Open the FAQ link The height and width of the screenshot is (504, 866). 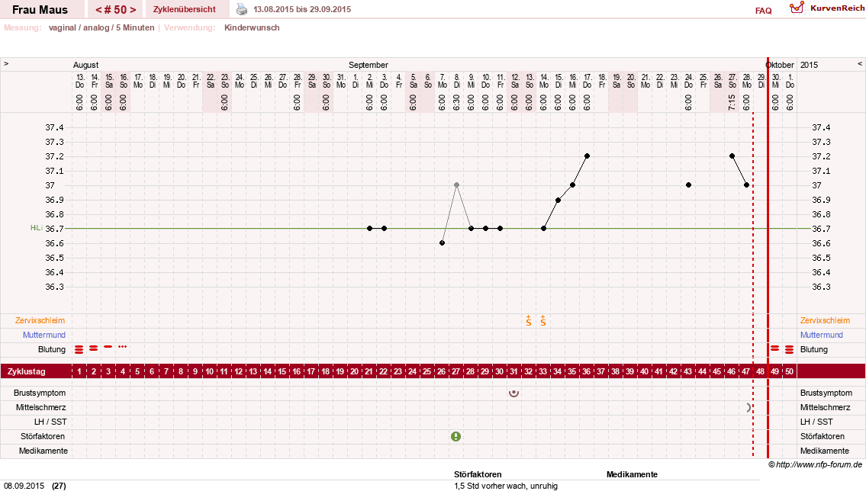pos(763,11)
